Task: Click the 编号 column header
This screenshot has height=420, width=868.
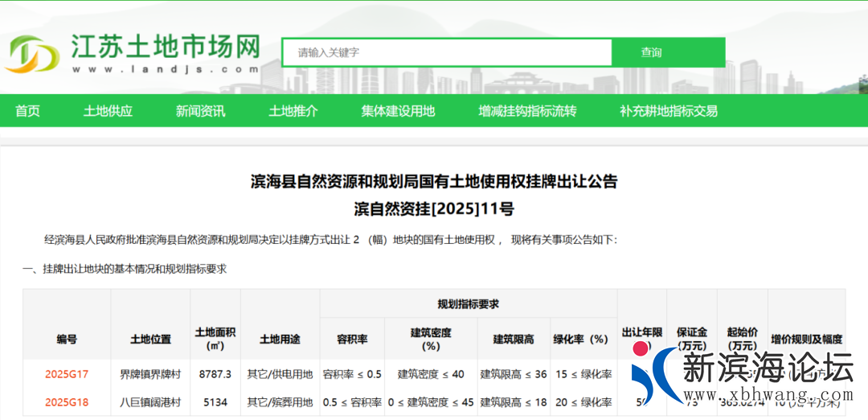Action: pyautogui.click(x=67, y=339)
